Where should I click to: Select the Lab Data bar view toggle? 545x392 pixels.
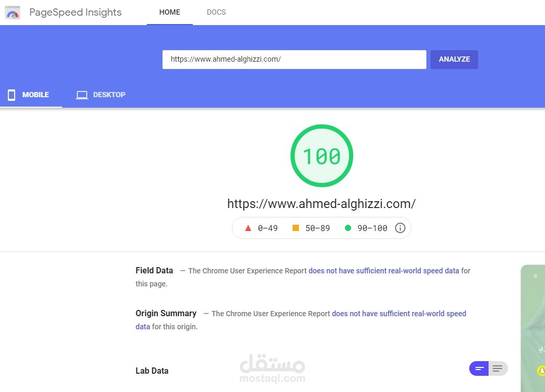479,368
